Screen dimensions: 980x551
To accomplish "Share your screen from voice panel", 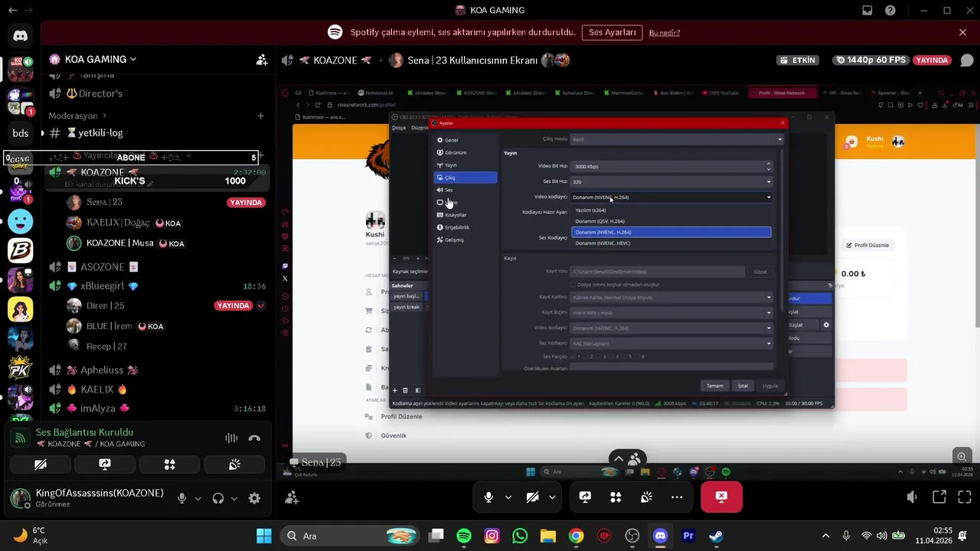I will click(x=105, y=465).
